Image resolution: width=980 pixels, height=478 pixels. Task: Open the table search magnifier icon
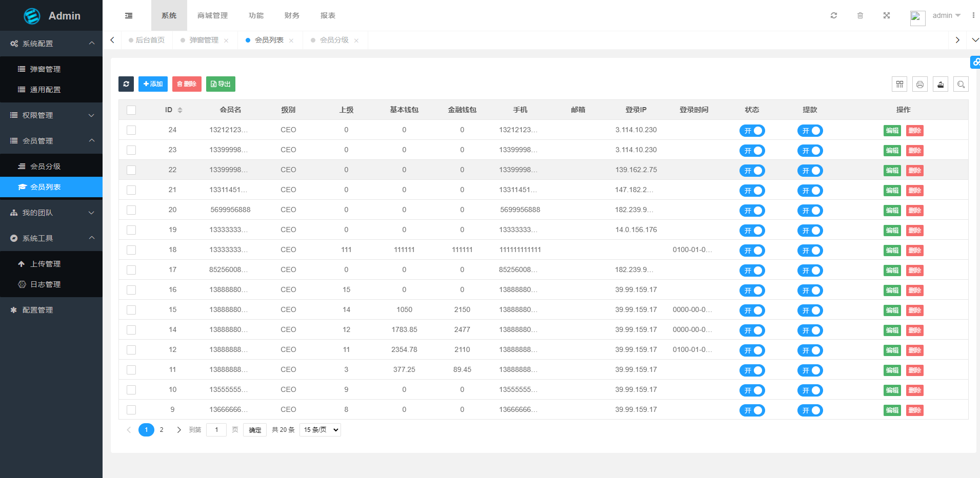[x=962, y=84]
